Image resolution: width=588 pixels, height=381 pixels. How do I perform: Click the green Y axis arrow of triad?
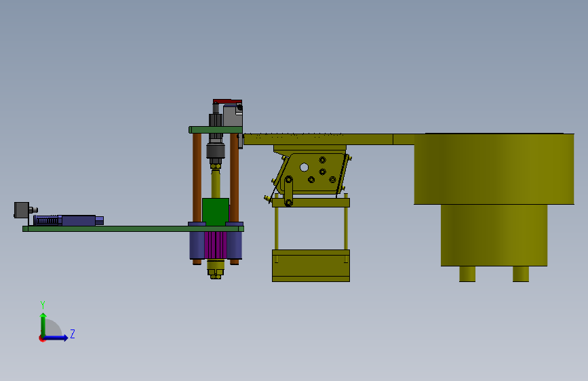point(43,324)
